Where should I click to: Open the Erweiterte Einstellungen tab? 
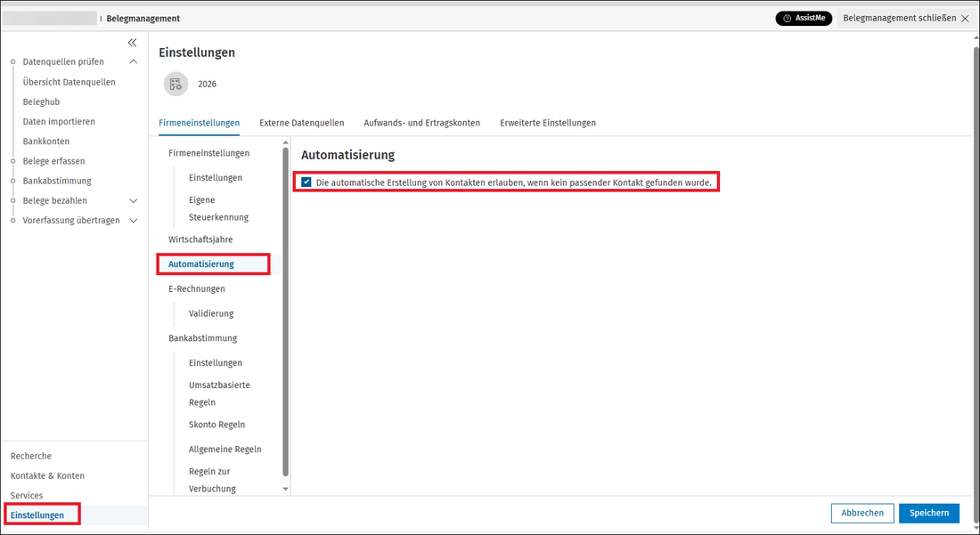tap(548, 123)
